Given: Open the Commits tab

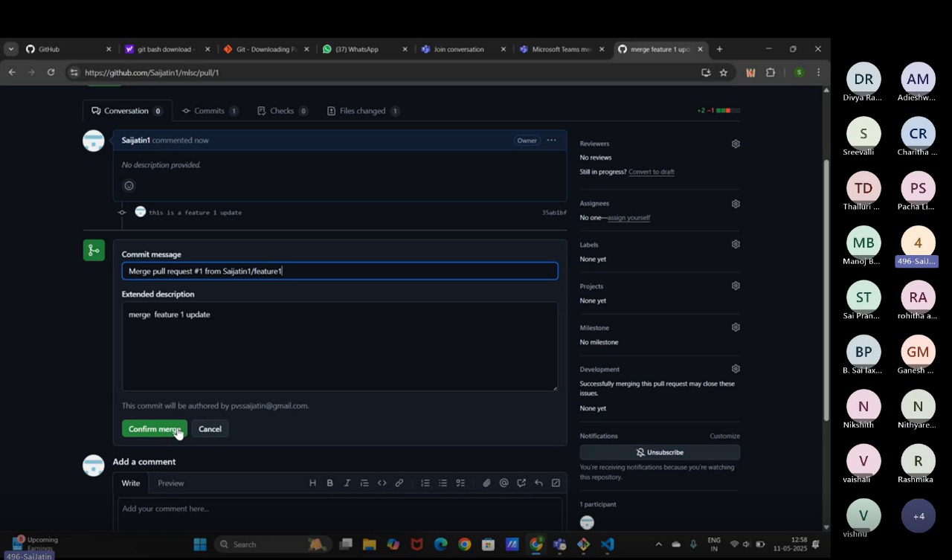Looking at the screenshot, I should (210, 110).
